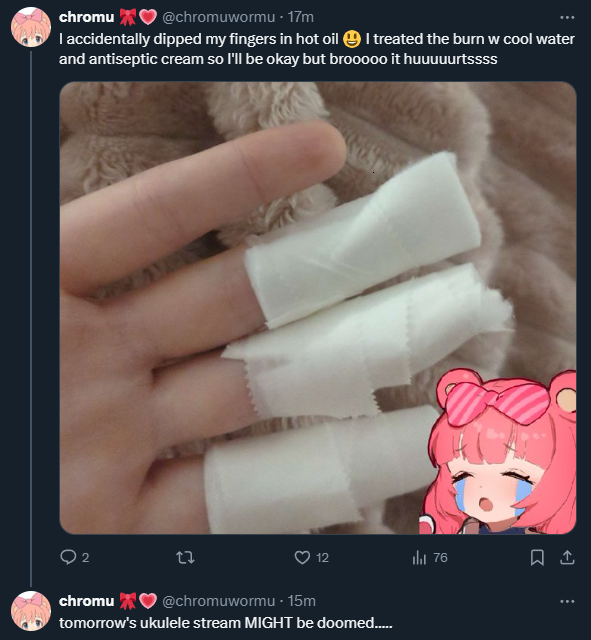Click the like count 12
The height and width of the screenshot is (640, 591).
(322, 558)
